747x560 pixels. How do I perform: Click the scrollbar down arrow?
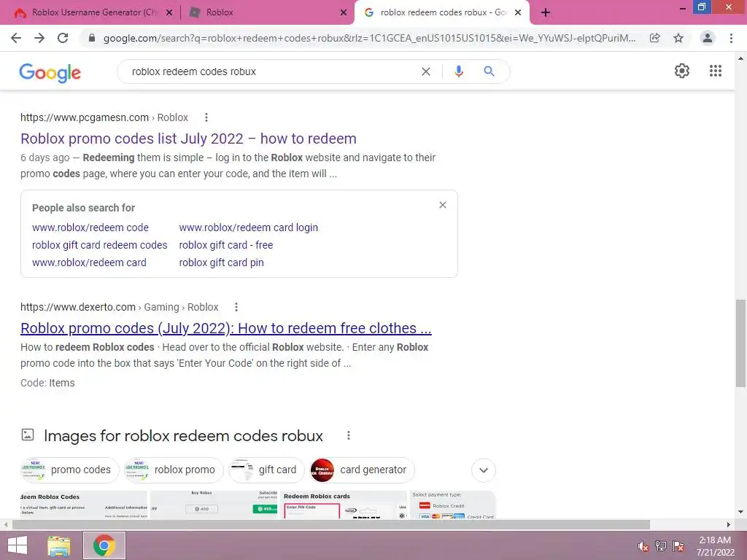tap(740, 513)
